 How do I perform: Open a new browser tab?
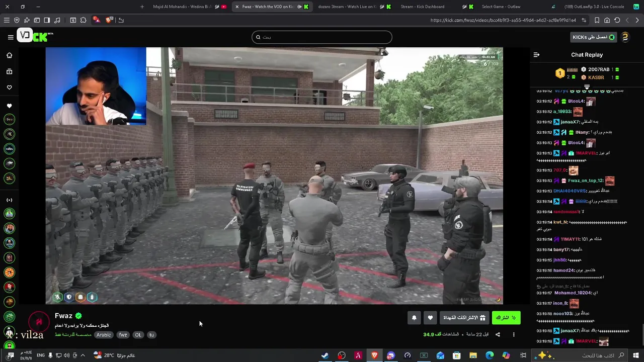click(142, 7)
